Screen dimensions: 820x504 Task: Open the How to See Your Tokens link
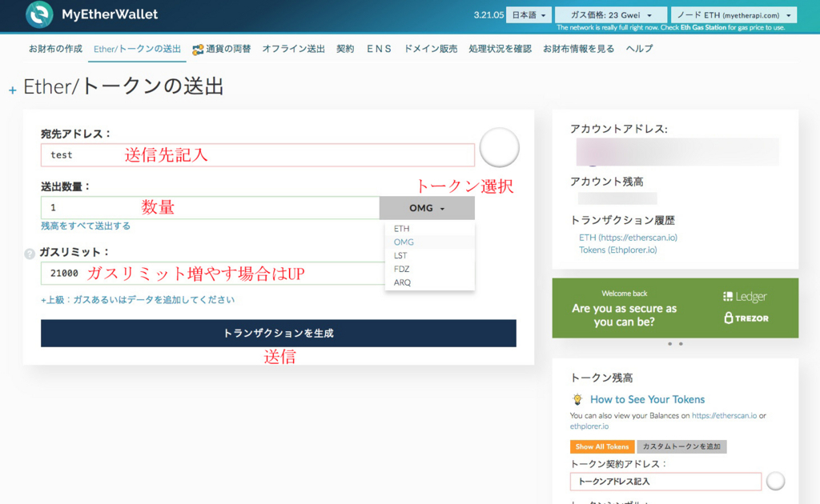tap(647, 399)
